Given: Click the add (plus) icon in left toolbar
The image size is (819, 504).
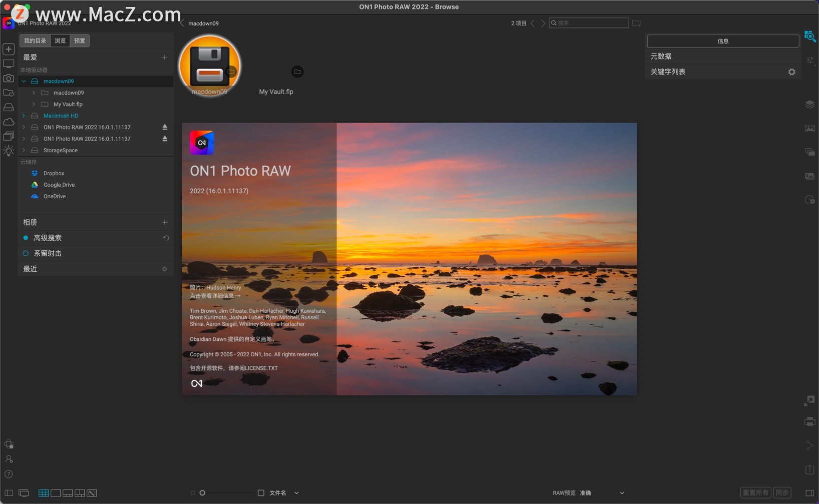Looking at the screenshot, I should pyautogui.click(x=9, y=49).
